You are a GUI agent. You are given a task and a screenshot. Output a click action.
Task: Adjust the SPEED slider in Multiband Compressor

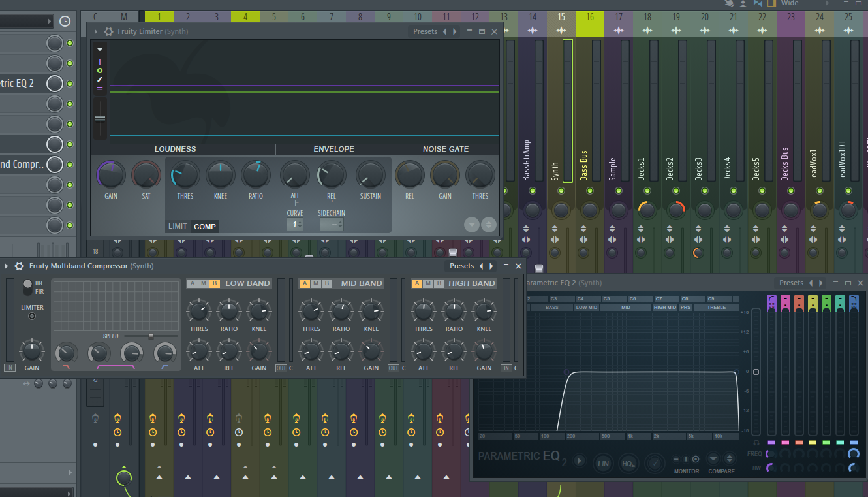click(151, 336)
